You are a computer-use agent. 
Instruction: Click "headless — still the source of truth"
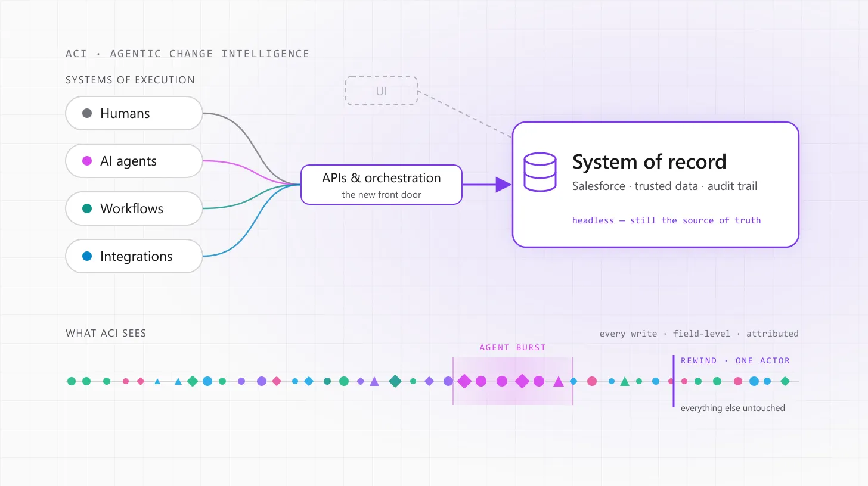[666, 220]
